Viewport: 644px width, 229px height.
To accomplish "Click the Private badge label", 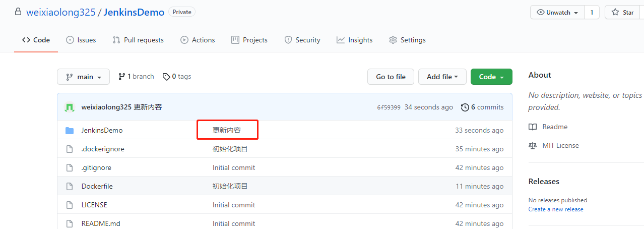I will [x=182, y=12].
